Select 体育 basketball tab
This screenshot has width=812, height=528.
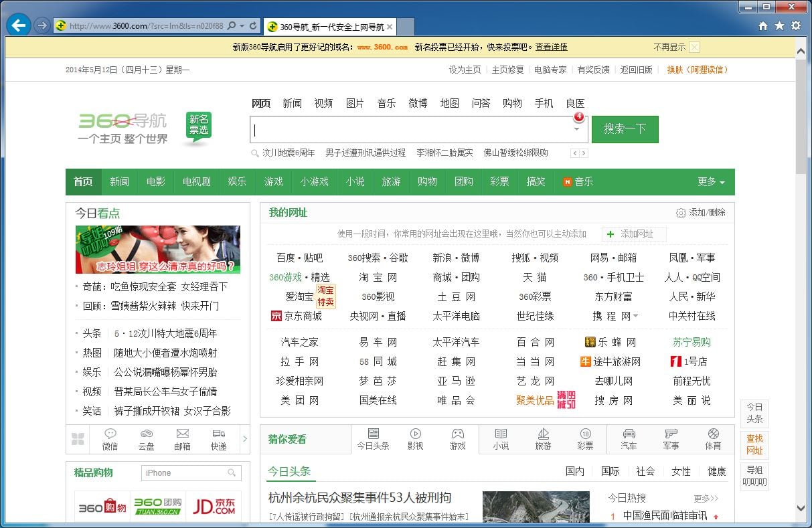(714, 440)
